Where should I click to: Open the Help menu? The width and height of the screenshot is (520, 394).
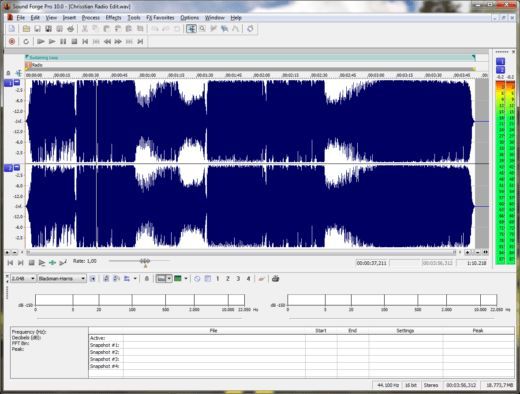pos(236,18)
